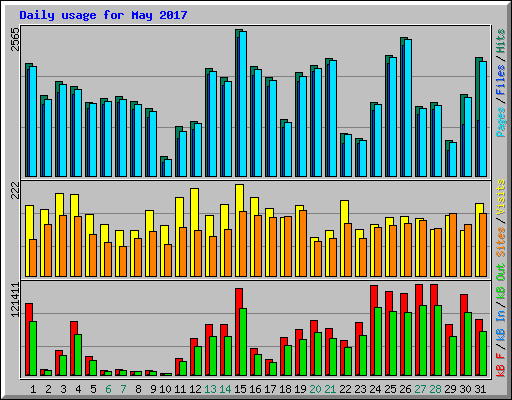512x400 pixels.
Task: Click day label "23" on the x-axis
Action: pyautogui.click(x=360, y=389)
